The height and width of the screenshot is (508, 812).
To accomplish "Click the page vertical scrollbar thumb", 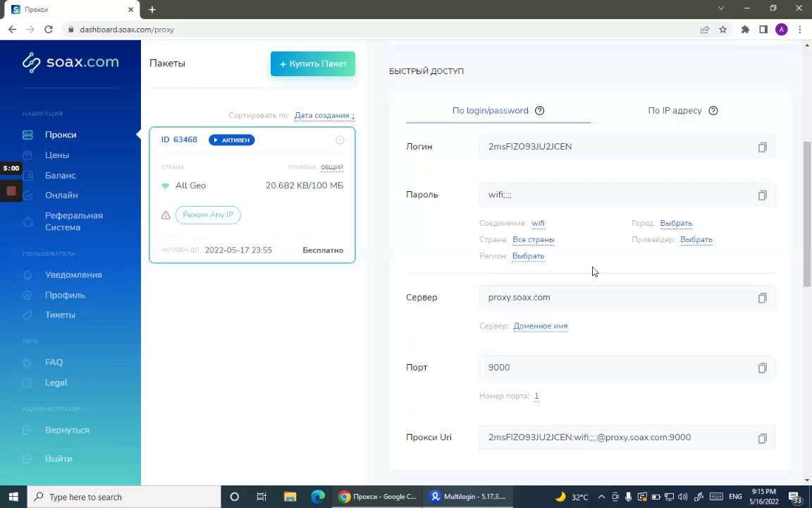I will [x=807, y=212].
